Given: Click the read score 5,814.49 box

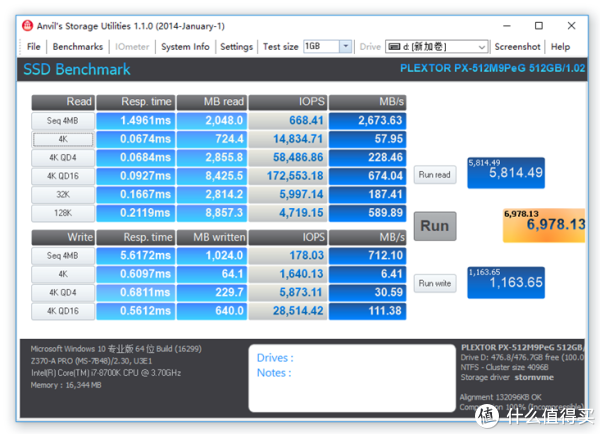Looking at the screenshot, I should click(x=506, y=173).
